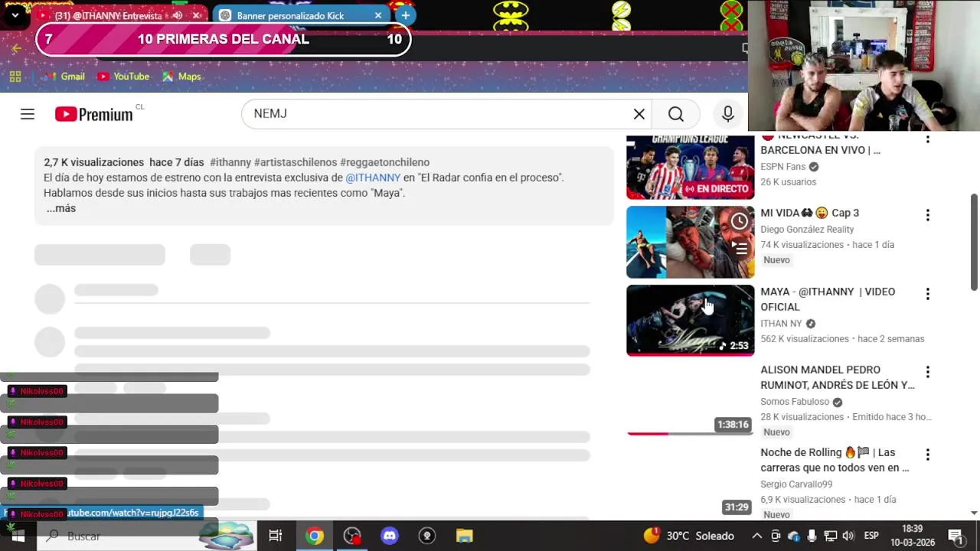Select the @ITHANNY Entrevista tab
This screenshot has width=980, height=551.
coord(107,15)
